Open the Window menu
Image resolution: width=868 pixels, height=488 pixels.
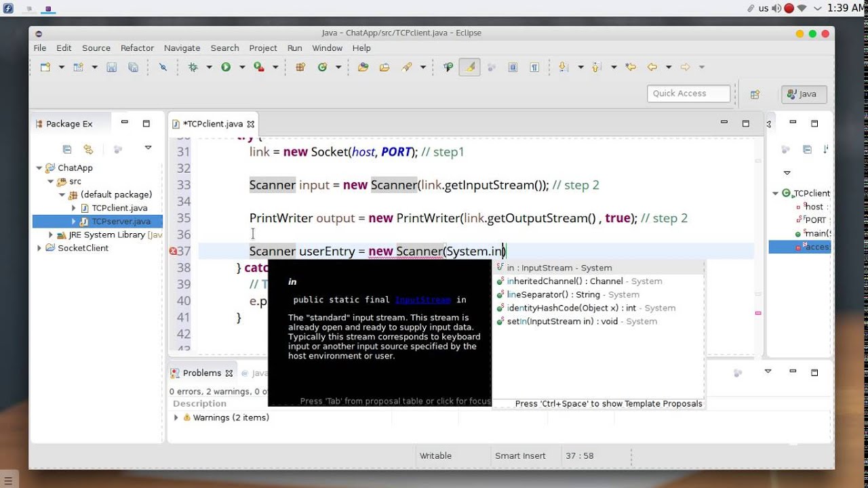coord(327,48)
